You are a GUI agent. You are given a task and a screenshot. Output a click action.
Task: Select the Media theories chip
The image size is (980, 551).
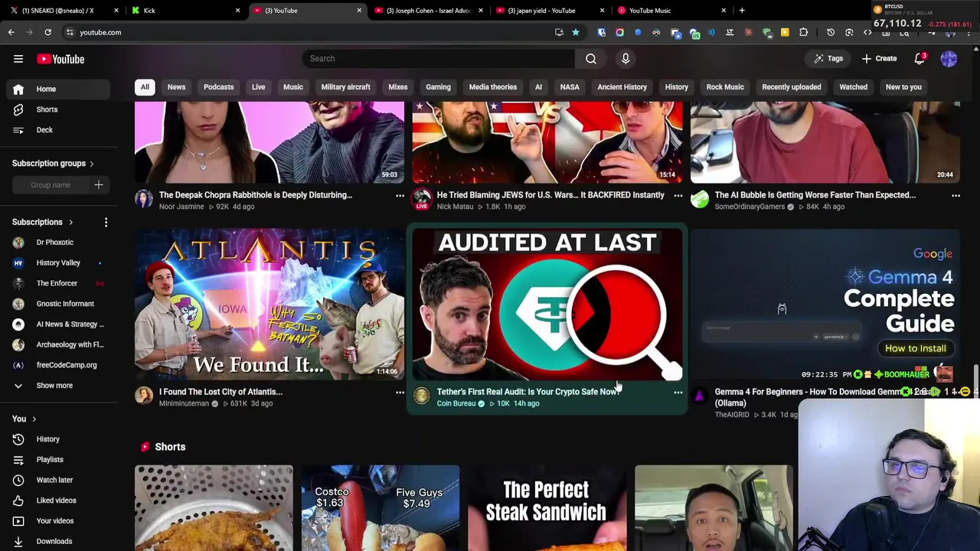coord(493,87)
